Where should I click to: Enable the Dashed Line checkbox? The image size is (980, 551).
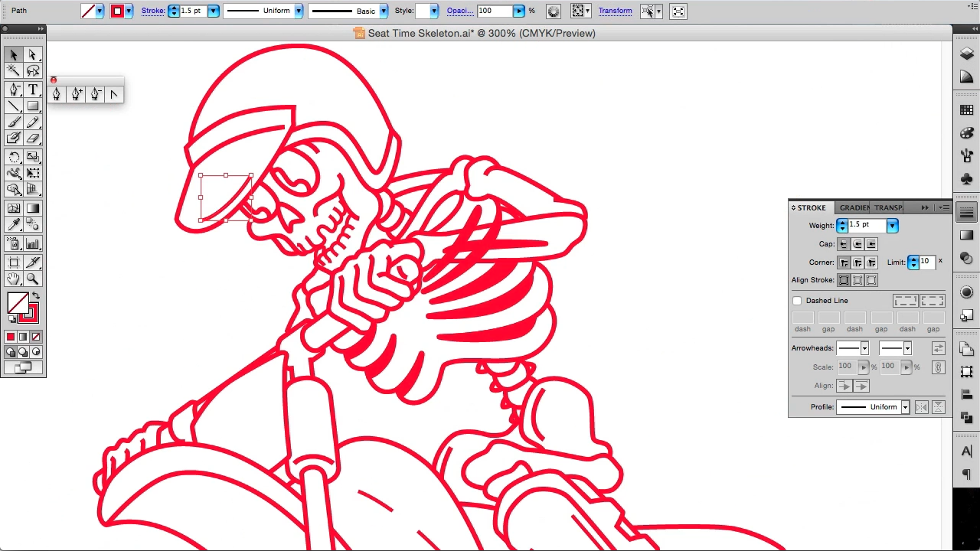point(797,301)
